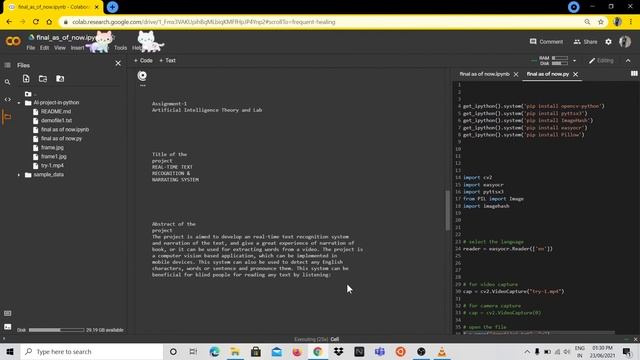Bookmark this page with star icon
Screen dimensions: 640x360
click(x=600, y=22)
